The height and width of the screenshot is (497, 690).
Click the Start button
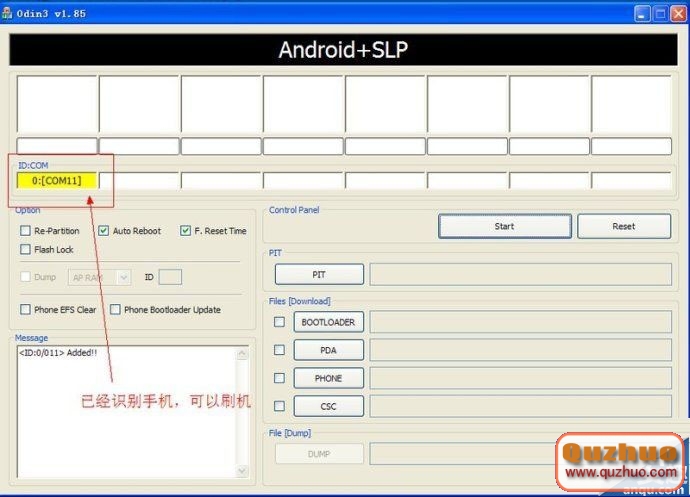pyautogui.click(x=505, y=226)
